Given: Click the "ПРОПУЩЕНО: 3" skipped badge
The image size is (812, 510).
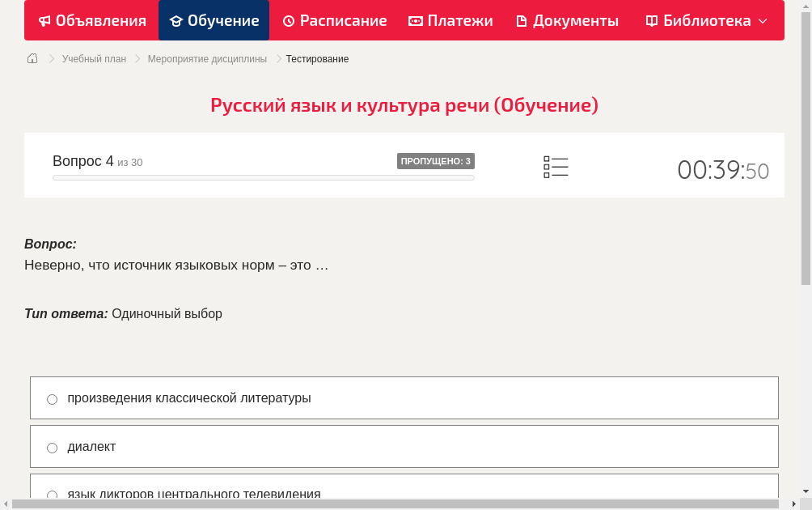Looking at the screenshot, I should click(x=436, y=161).
